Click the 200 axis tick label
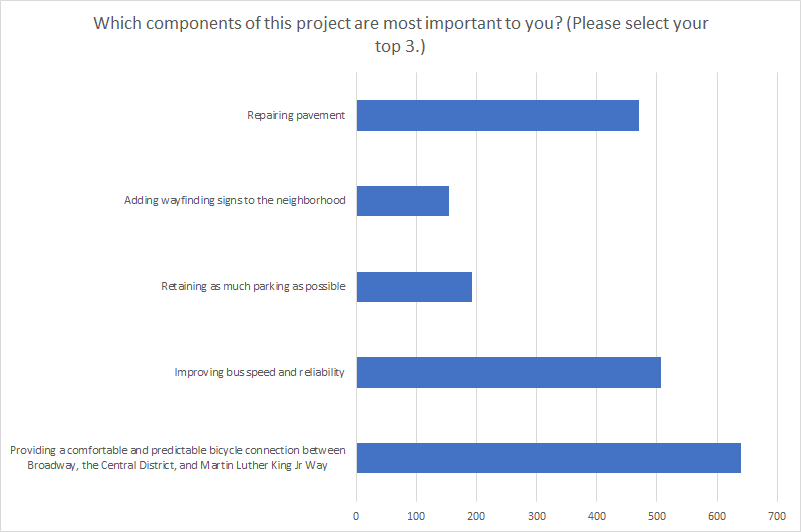 pos(476,516)
